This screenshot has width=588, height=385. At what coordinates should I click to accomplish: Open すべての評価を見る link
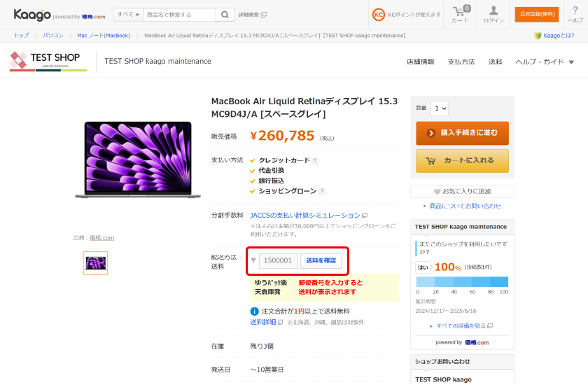[x=461, y=325]
